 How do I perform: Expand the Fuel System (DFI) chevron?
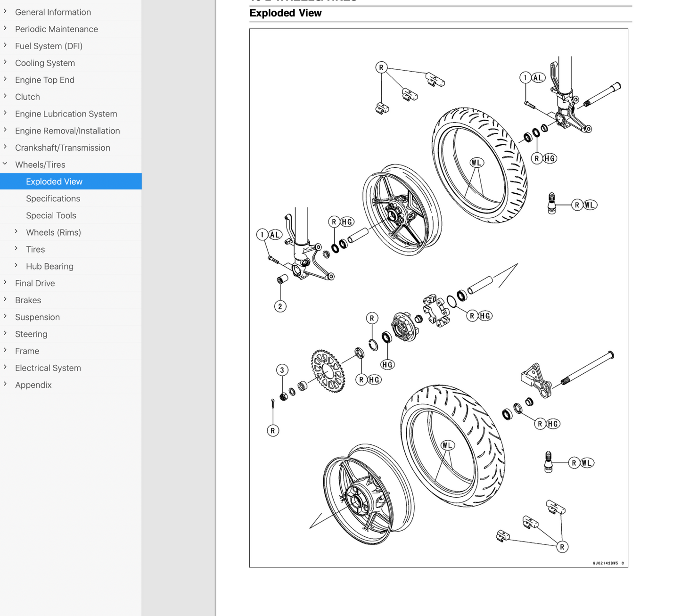[5, 46]
